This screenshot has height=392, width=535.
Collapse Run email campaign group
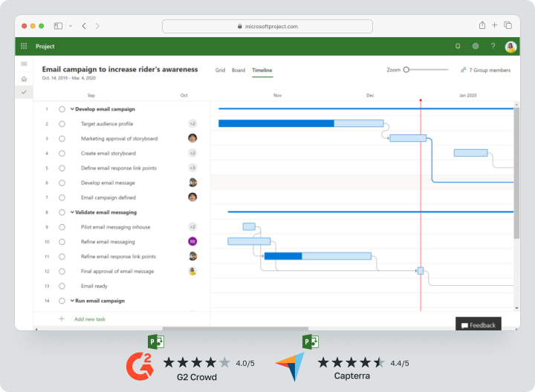[x=72, y=301]
